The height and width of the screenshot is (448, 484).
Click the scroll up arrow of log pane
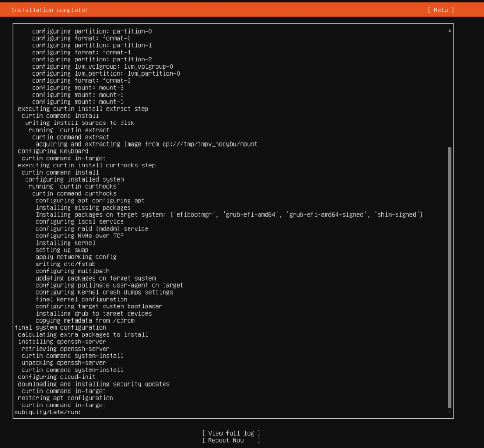pyautogui.click(x=449, y=31)
